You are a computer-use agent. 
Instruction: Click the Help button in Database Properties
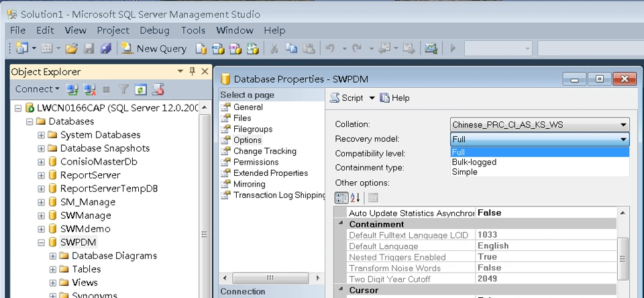click(x=394, y=98)
